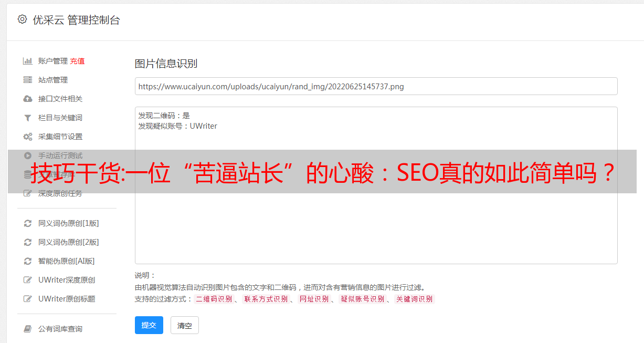Click the 发现疑似账号：UWriter result line

tap(178, 126)
